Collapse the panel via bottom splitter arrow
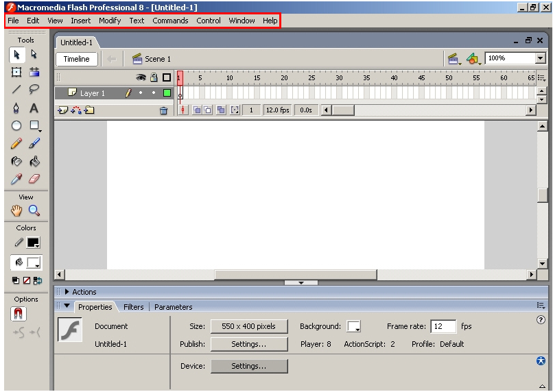 [301, 283]
